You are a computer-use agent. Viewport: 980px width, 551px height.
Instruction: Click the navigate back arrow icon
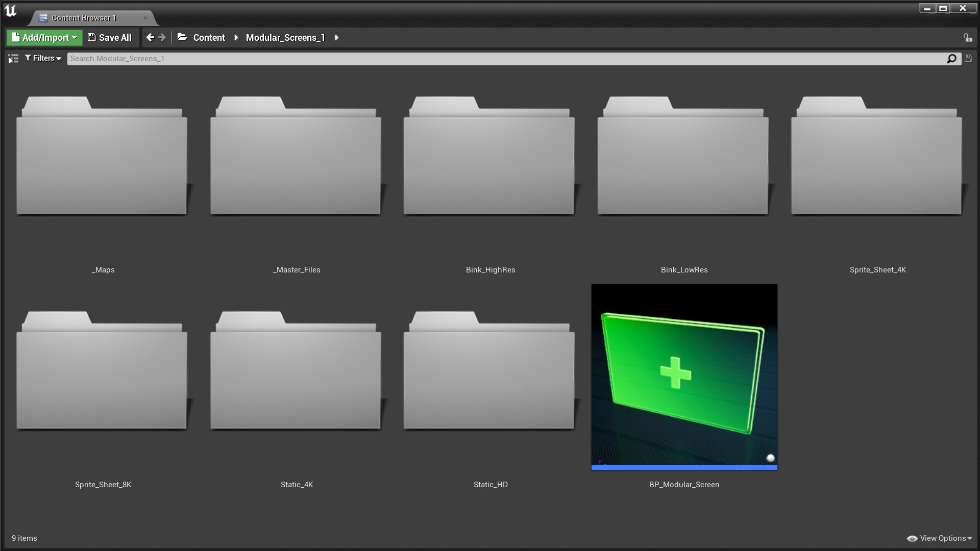pyautogui.click(x=150, y=37)
